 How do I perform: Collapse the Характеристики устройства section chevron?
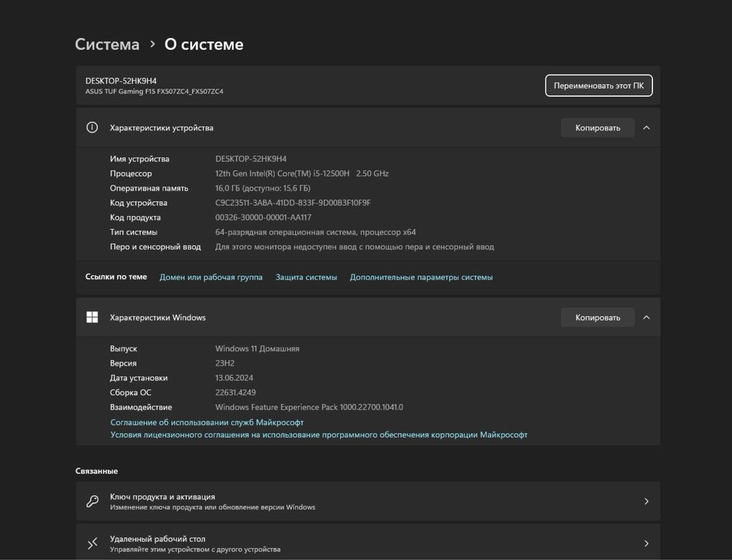click(646, 128)
